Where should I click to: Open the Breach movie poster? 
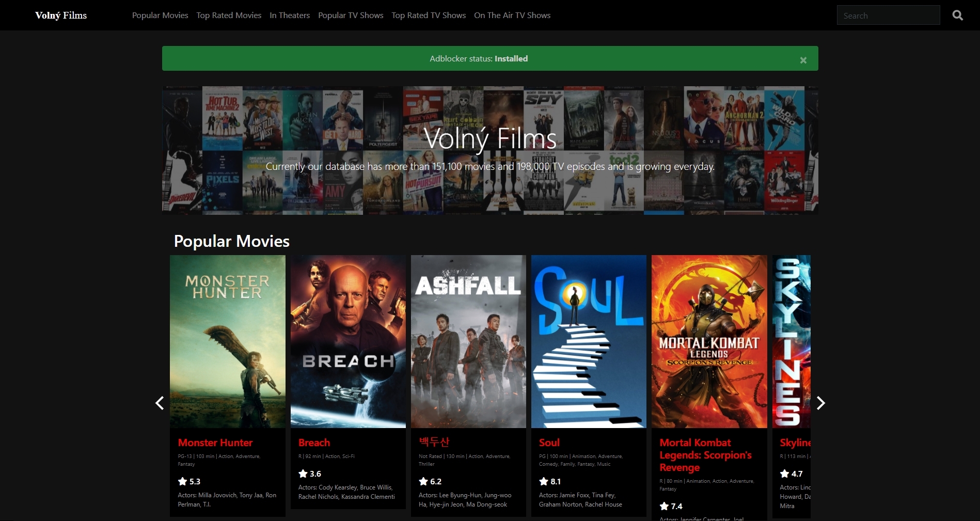pos(348,341)
